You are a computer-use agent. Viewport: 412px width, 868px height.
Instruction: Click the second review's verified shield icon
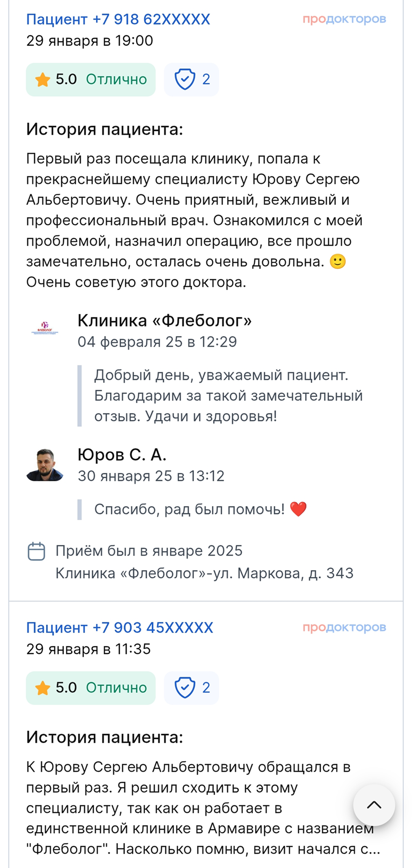[185, 688]
